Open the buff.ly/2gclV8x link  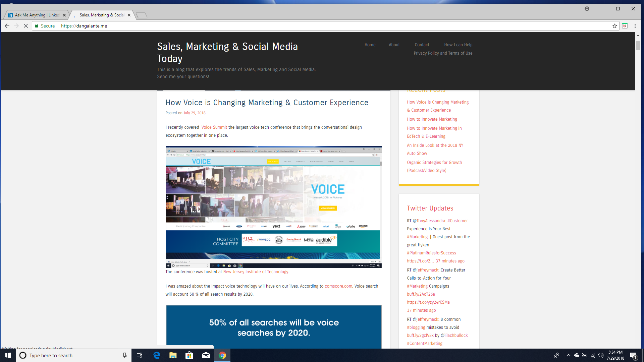[x=420, y=336]
